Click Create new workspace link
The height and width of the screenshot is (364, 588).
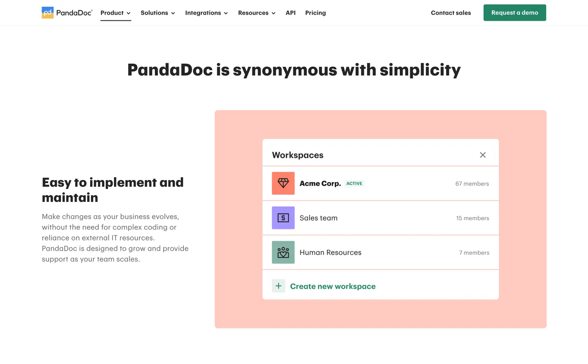(x=333, y=286)
